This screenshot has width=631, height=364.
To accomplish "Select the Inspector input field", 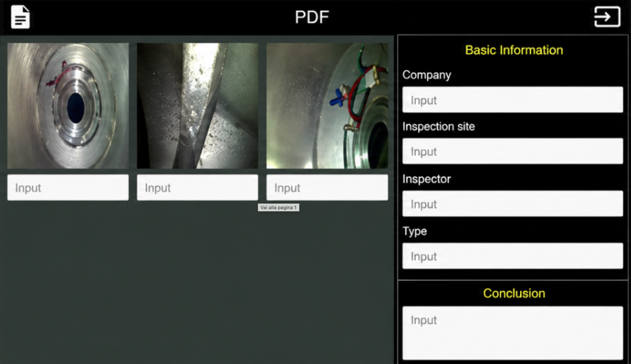I will point(513,204).
